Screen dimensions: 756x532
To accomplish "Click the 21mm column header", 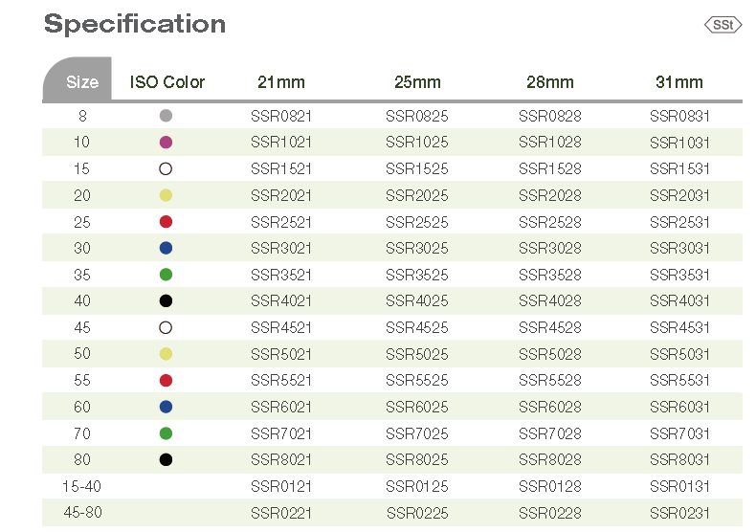I will tap(281, 82).
